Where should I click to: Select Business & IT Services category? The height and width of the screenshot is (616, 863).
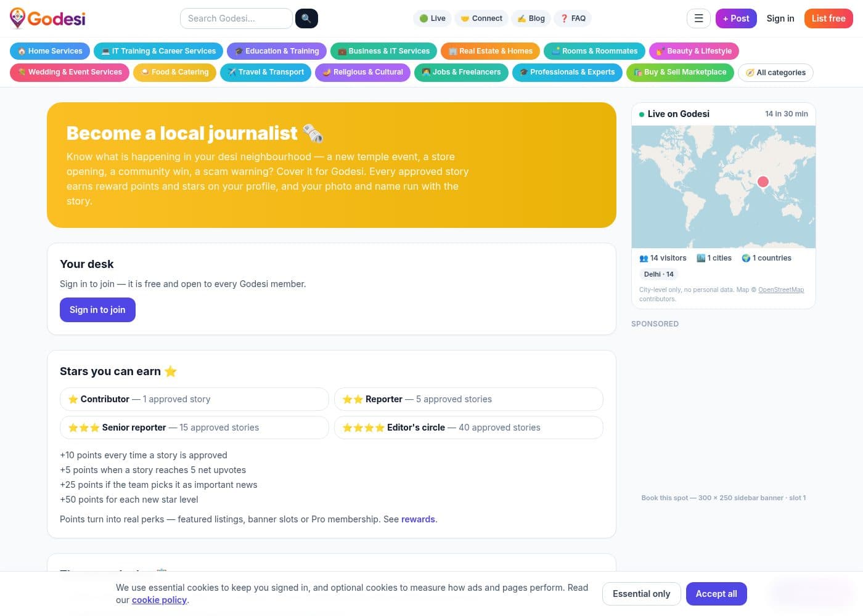pyautogui.click(x=383, y=51)
